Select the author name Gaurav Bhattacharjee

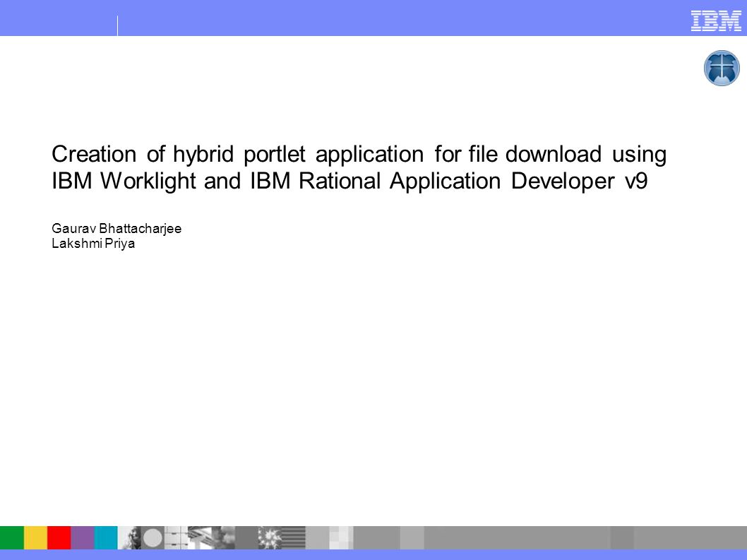click(116, 228)
